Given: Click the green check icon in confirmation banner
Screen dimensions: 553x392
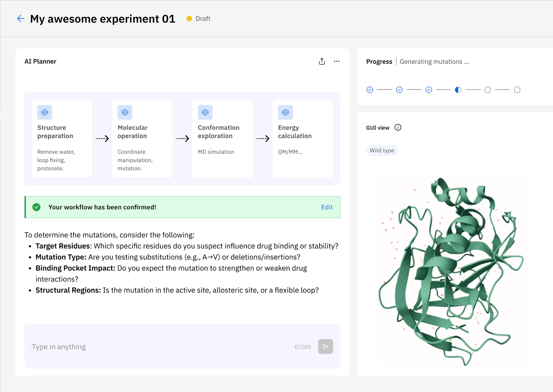Looking at the screenshot, I should [x=36, y=207].
